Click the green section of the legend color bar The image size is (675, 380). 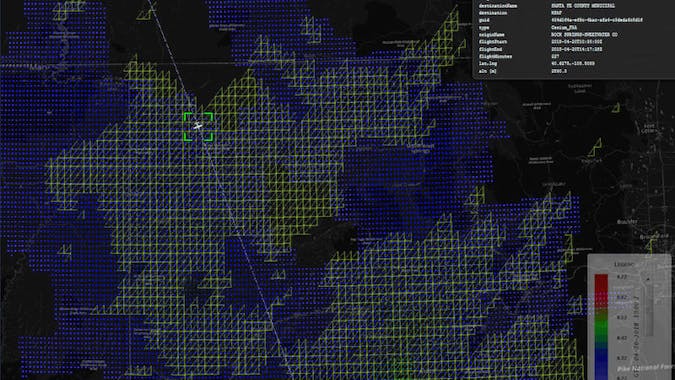point(601,329)
